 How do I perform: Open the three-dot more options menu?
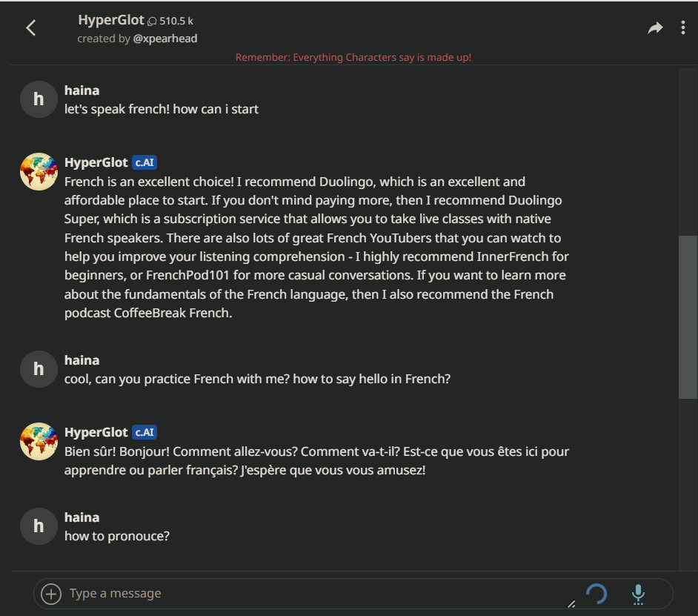(682, 28)
